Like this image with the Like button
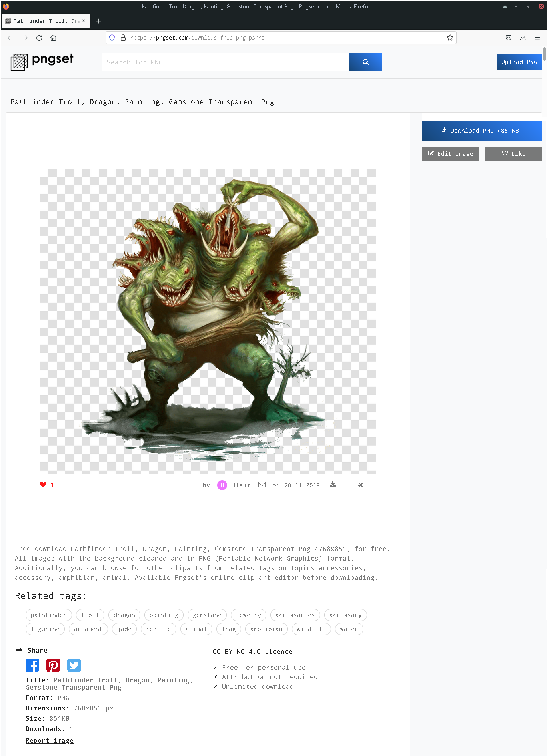 [x=513, y=154]
